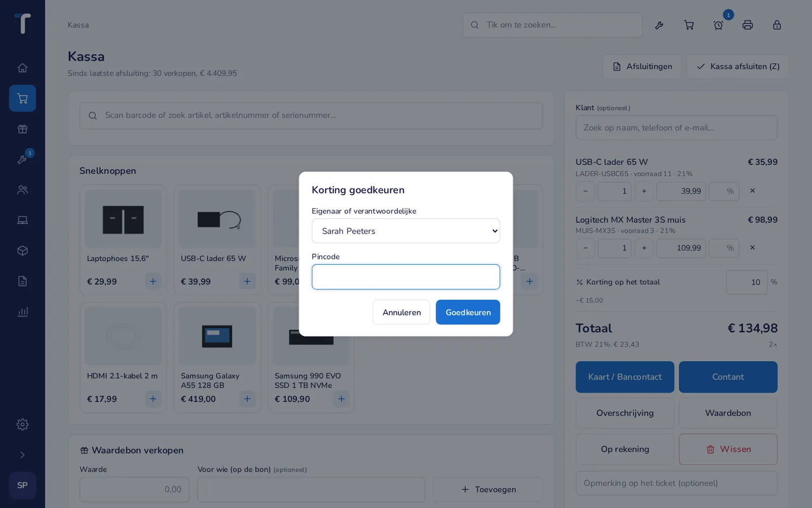
Task: Remove USB-C lader 65 W from the ticket
Action: (x=753, y=191)
